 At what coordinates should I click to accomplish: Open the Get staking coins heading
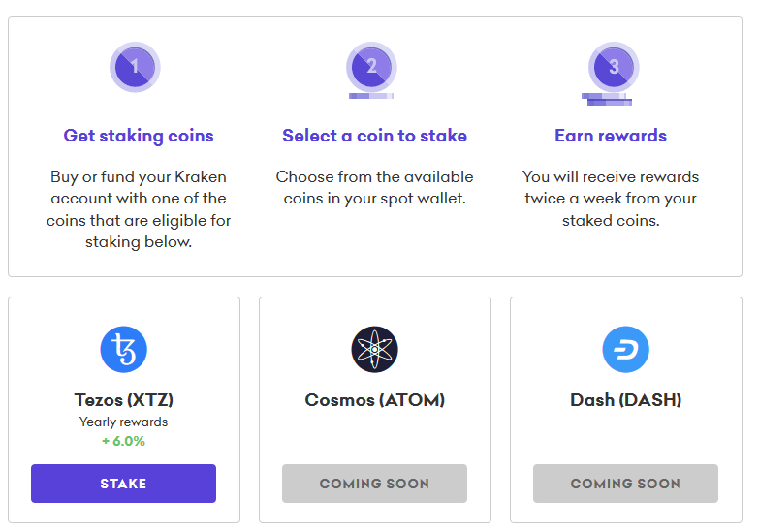tap(139, 136)
